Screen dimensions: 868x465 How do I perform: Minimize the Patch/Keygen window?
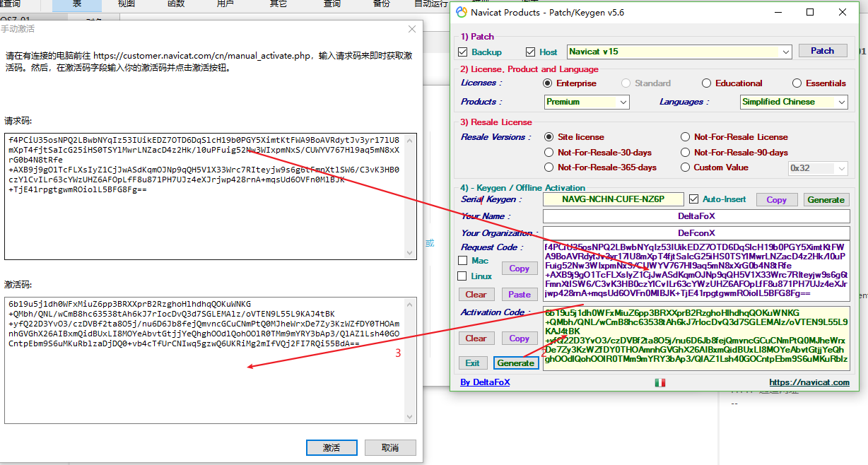click(778, 12)
